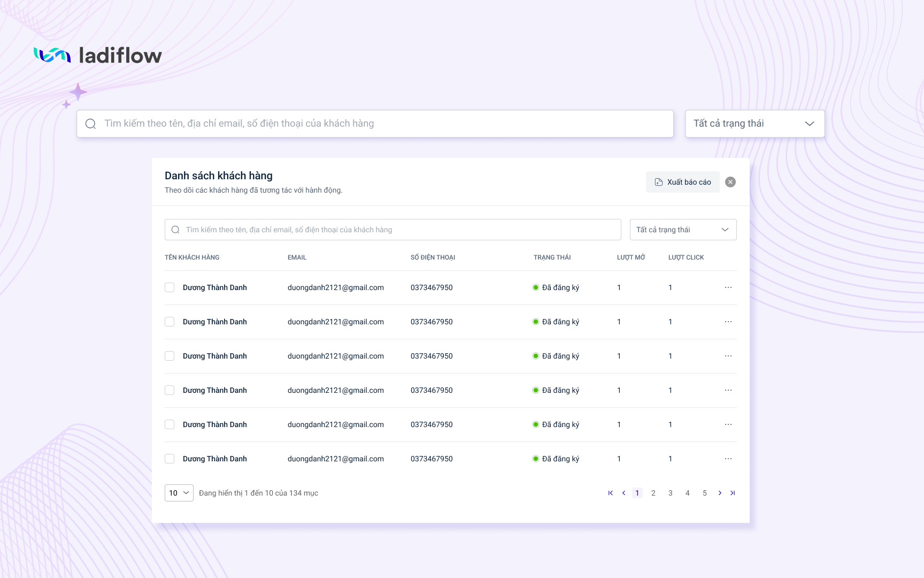Image resolution: width=924 pixels, height=578 pixels.
Task: Click the ladiflow logo icon
Action: (x=52, y=55)
